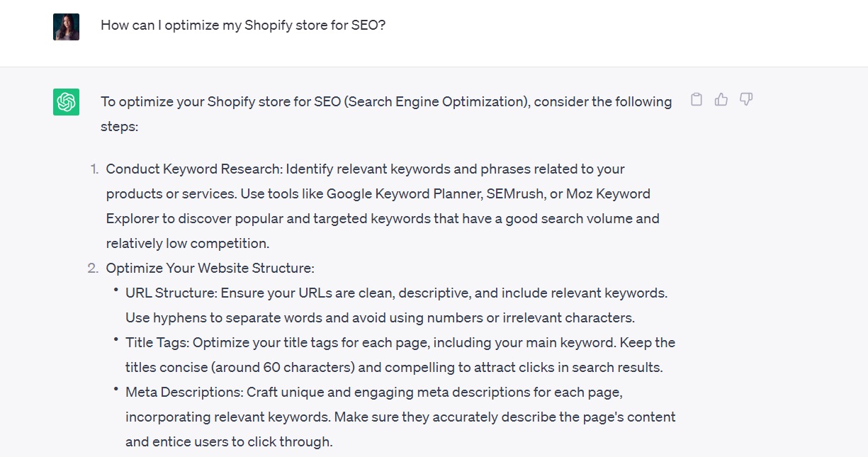Select the clipboard icon beside the feedback buttons
The image size is (868, 457).
[696, 99]
